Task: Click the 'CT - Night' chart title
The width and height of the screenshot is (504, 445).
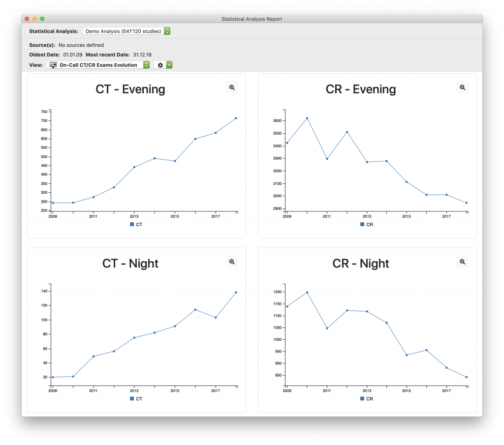Action: tap(130, 264)
